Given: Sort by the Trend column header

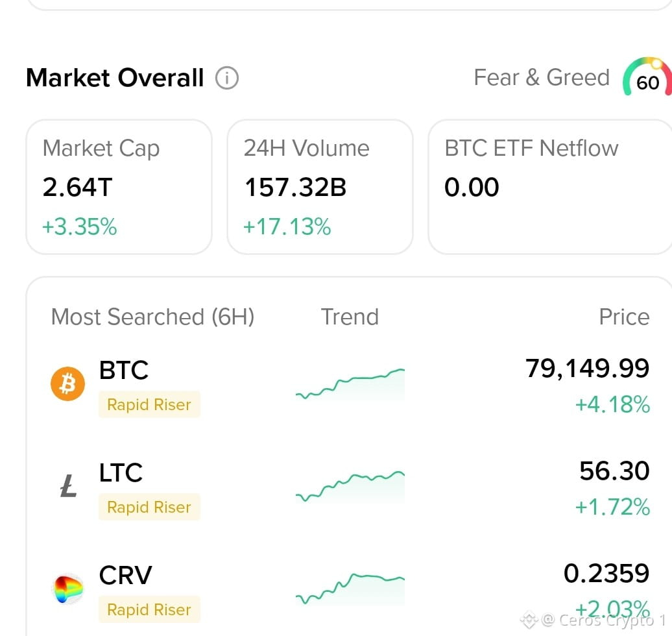Looking at the screenshot, I should [x=350, y=317].
